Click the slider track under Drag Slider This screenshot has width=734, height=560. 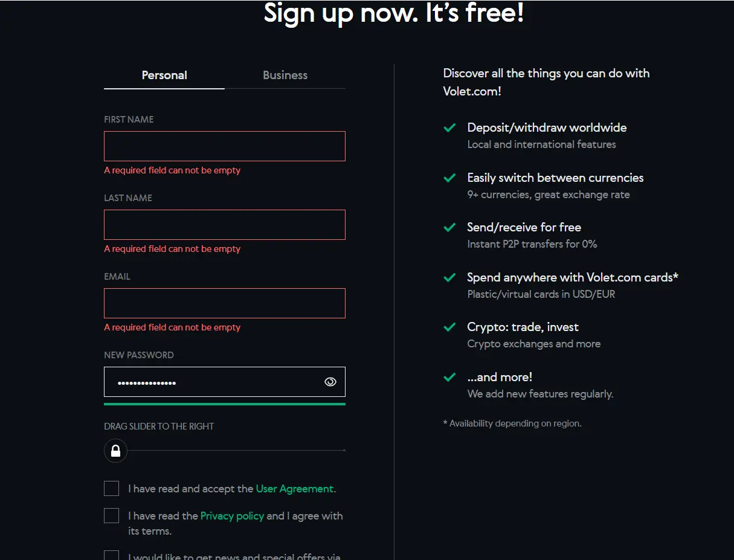(x=236, y=451)
